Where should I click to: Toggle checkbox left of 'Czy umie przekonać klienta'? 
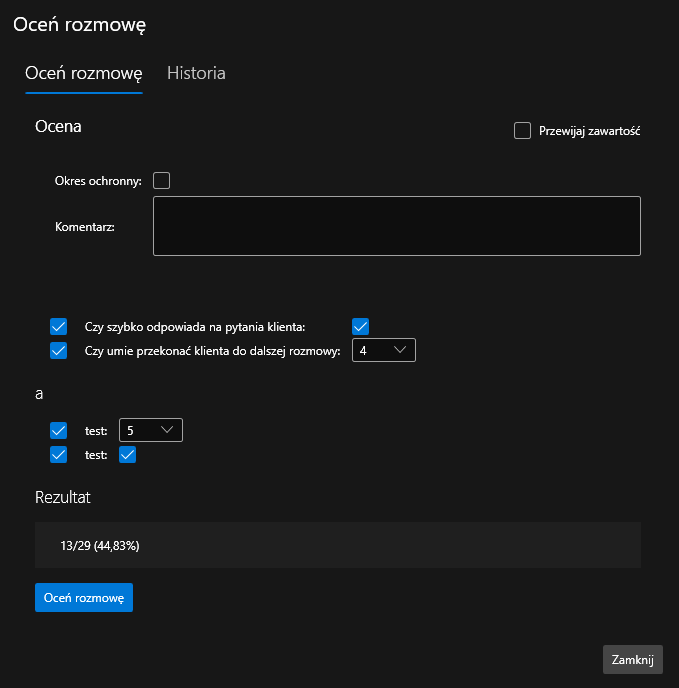point(58,350)
